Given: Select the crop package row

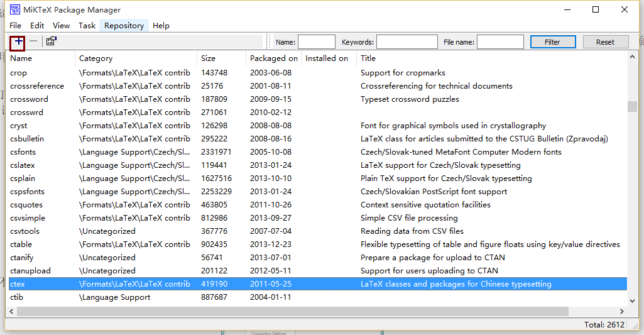Looking at the screenshot, I should point(318,73).
